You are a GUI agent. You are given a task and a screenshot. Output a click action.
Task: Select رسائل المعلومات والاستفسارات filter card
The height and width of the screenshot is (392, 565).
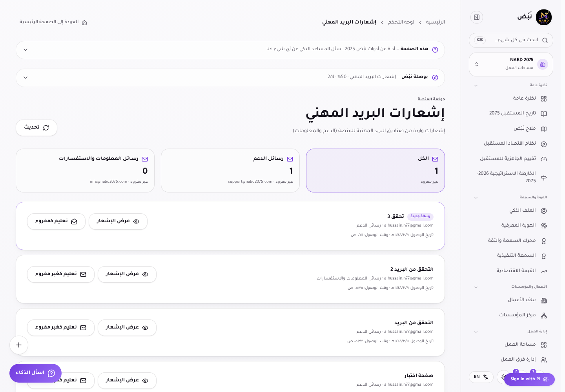tap(85, 171)
